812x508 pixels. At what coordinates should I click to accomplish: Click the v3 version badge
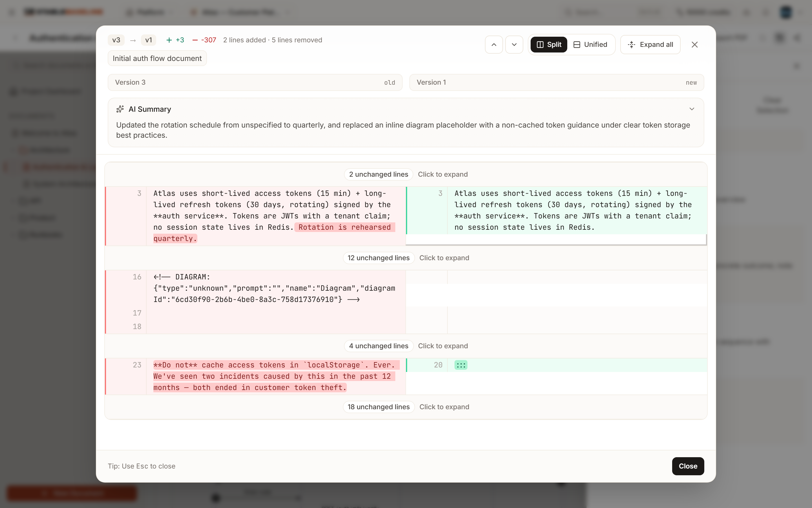pyautogui.click(x=116, y=40)
